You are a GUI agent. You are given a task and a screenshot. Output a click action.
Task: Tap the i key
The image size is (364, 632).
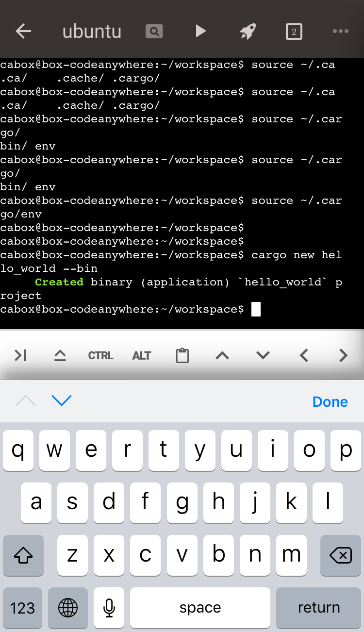(273, 450)
